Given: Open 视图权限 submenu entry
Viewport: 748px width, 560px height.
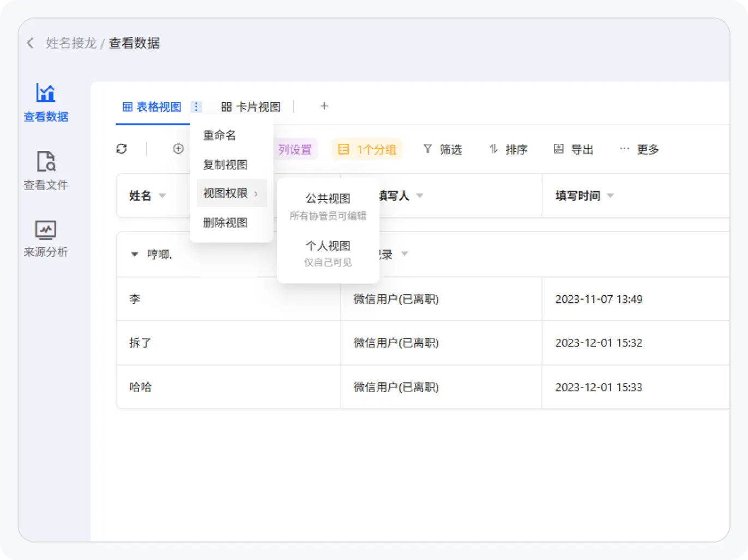Looking at the screenshot, I should (232, 193).
